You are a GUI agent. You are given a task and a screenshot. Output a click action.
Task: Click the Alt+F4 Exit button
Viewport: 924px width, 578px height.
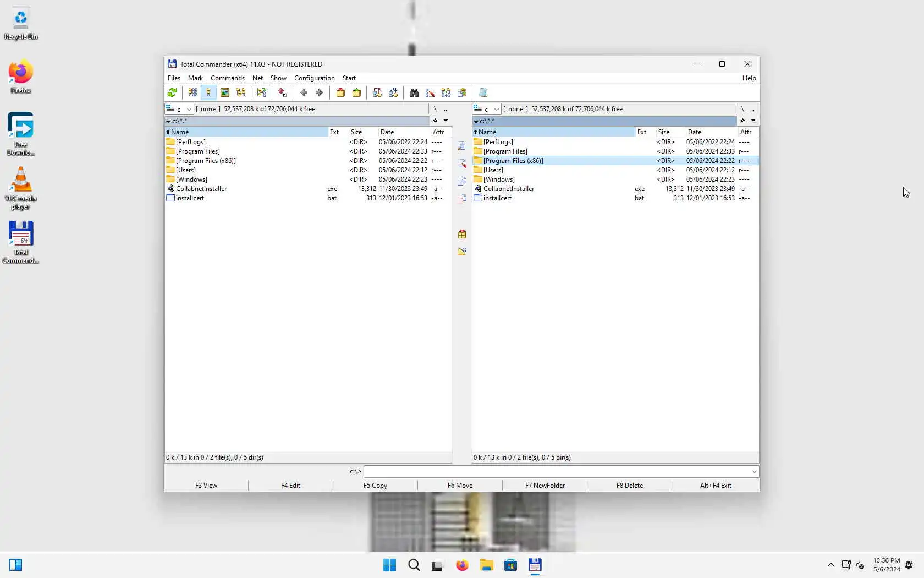point(716,486)
